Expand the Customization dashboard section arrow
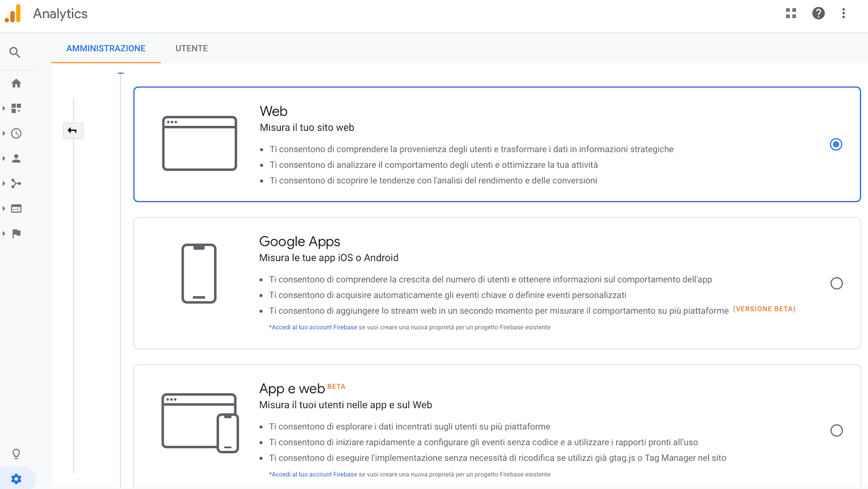The width and height of the screenshot is (868, 489). click(4, 108)
